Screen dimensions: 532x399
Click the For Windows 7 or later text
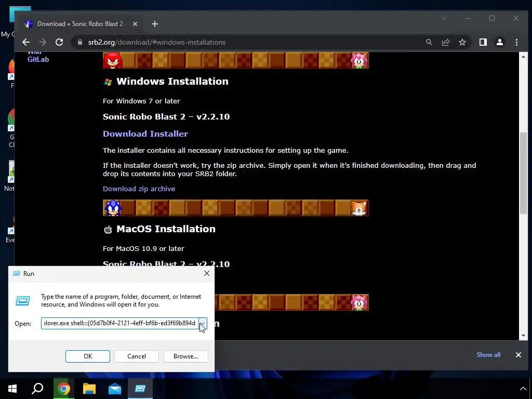[141, 101]
